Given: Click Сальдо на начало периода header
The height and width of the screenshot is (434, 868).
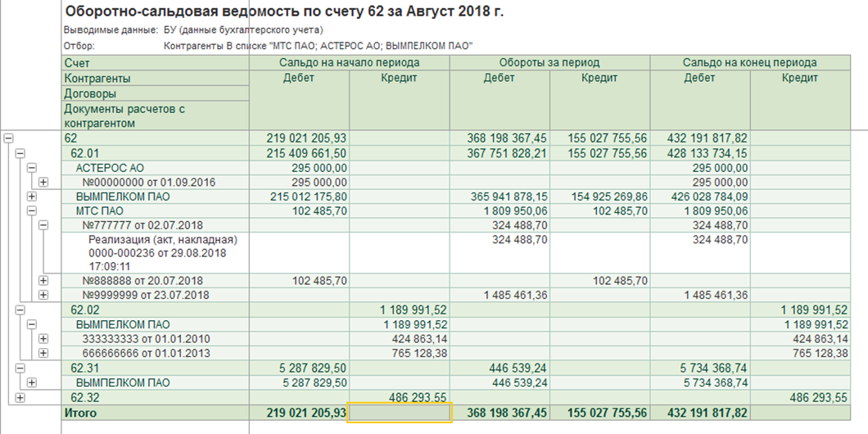Looking at the screenshot, I should [x=350, y=63].
